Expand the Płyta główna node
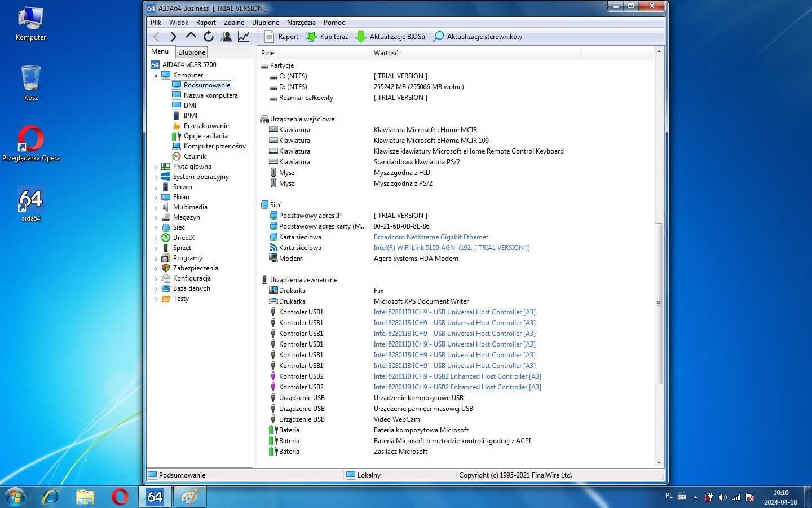This screenshot has height=508, width=812. coord(156,167)
